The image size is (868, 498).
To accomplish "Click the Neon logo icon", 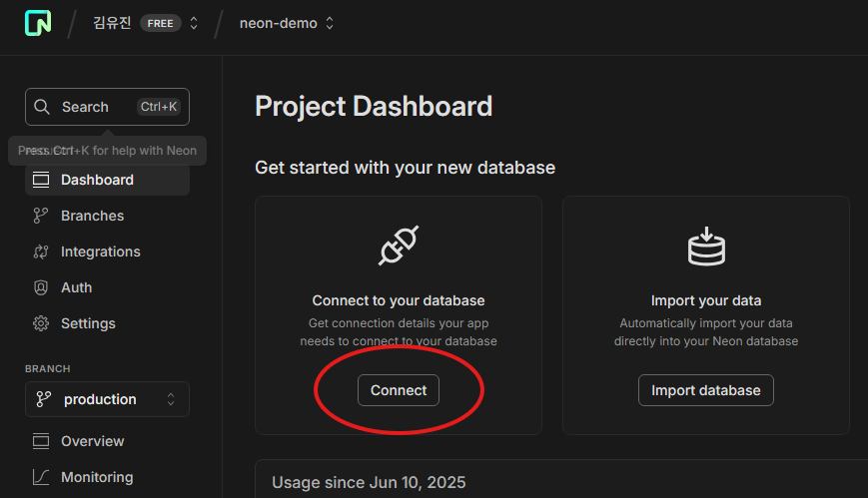I will point(38,23).
